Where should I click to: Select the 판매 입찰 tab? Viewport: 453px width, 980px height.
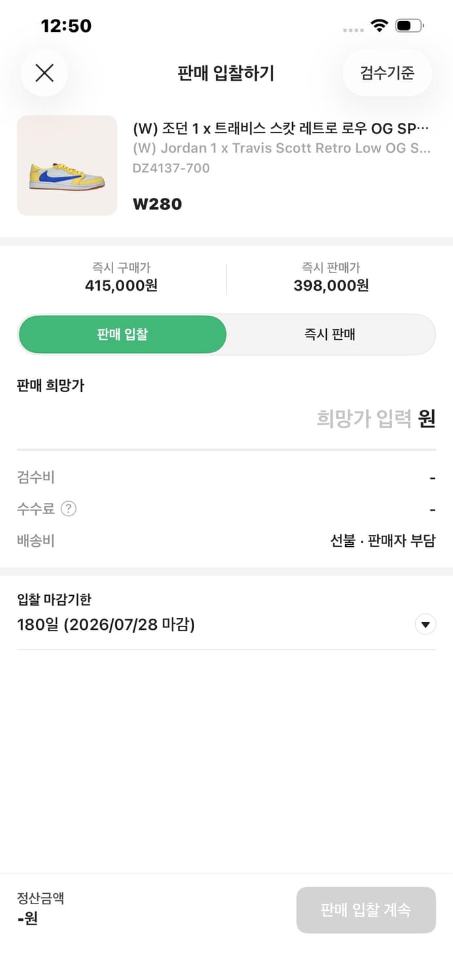point(122,334)
